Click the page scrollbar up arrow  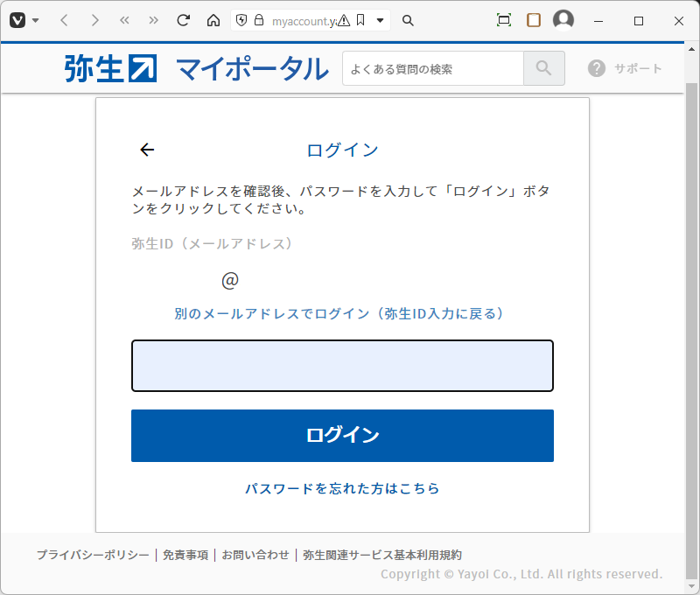pyautogui.click(x=691, y=50)
